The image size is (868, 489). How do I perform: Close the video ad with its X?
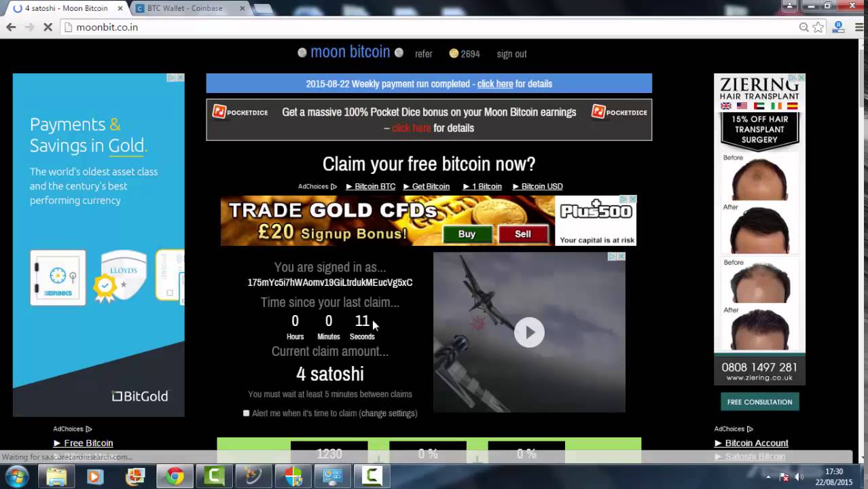621,257
